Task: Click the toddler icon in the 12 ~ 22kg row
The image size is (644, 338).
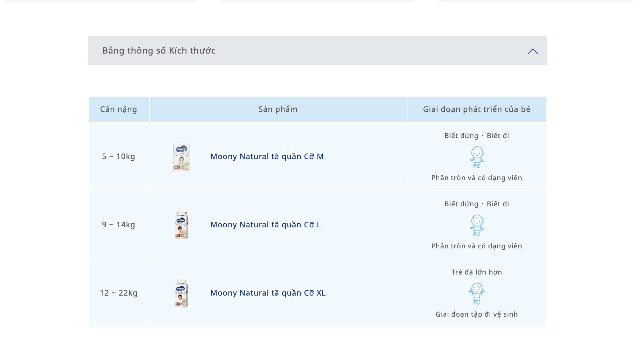Action: point(477,293)
